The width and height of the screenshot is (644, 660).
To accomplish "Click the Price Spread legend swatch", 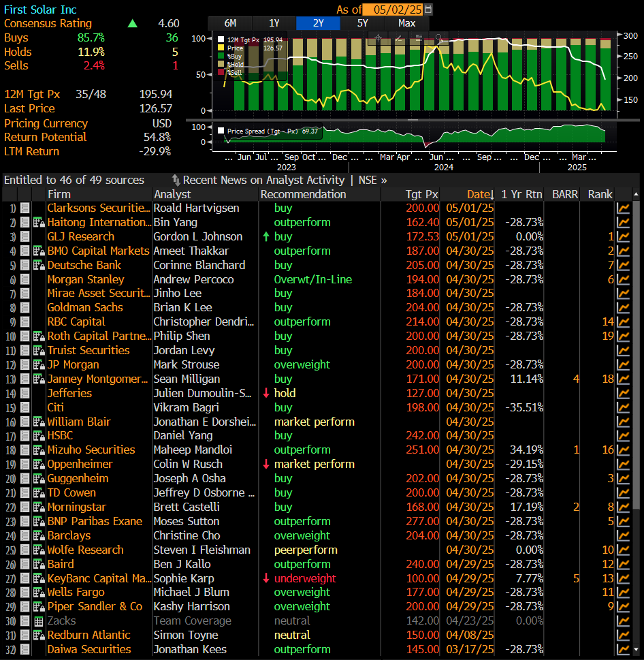I will [x=221, y=131].
